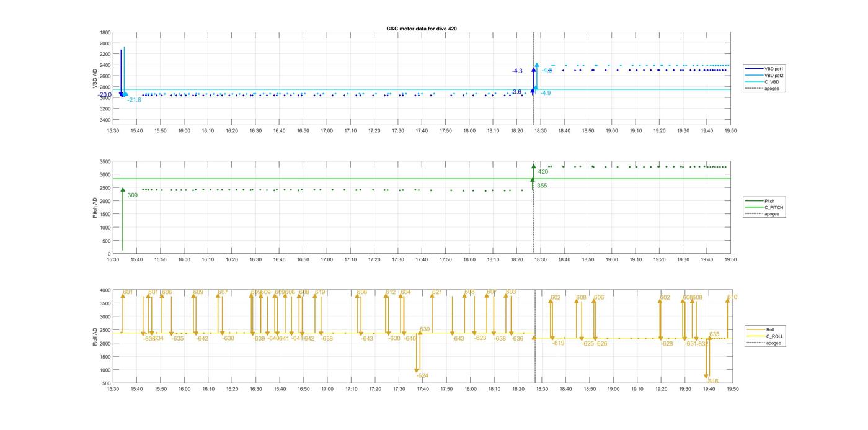The width and height of the screenshot is (868, 430).
Task: Click the "635" roll data label
Action: click(x=714, y=334)
